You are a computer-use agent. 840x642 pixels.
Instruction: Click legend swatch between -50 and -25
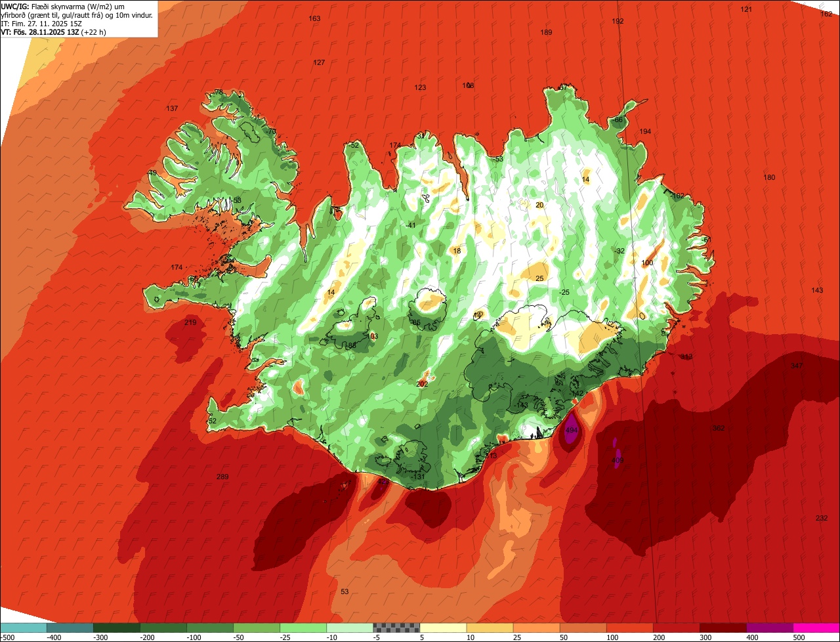pyautogui.click(x=257, y=628)
